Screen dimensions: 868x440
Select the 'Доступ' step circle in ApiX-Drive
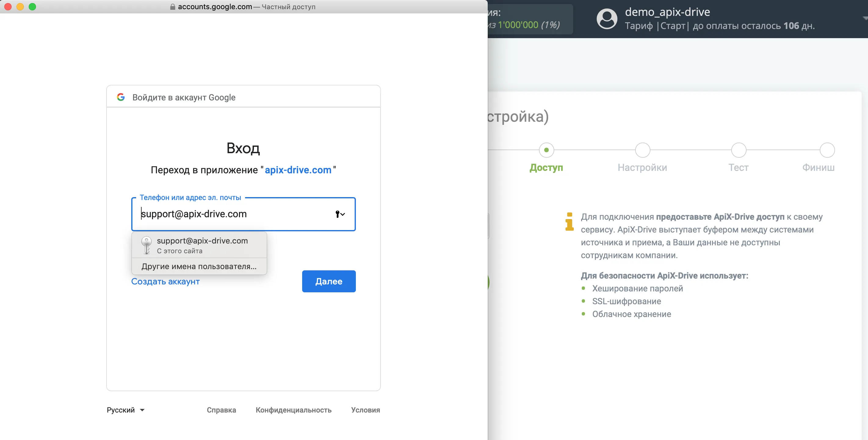(x=546, y=150)
